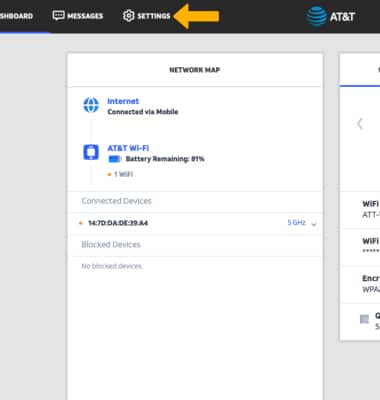Image resolution: width=380 pixels, height=400 pixels.
Task: Click the Messages speech bubble icon
Action: click(58, 15)
